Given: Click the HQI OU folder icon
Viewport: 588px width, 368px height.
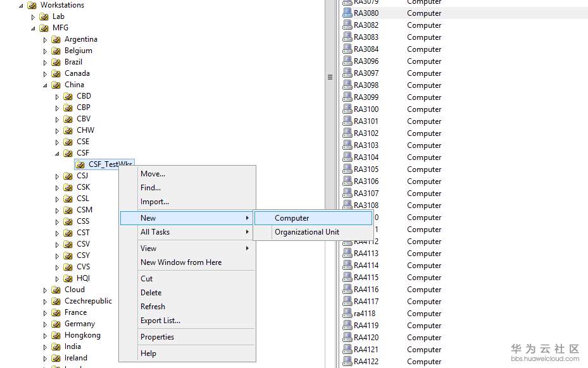Looking at the screenshot, I should coord(68,278).
